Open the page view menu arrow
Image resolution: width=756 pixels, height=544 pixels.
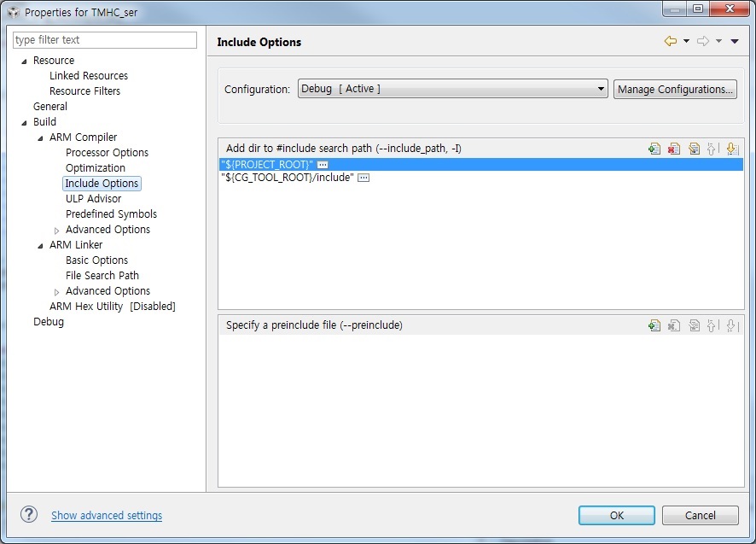pos(735,41)
